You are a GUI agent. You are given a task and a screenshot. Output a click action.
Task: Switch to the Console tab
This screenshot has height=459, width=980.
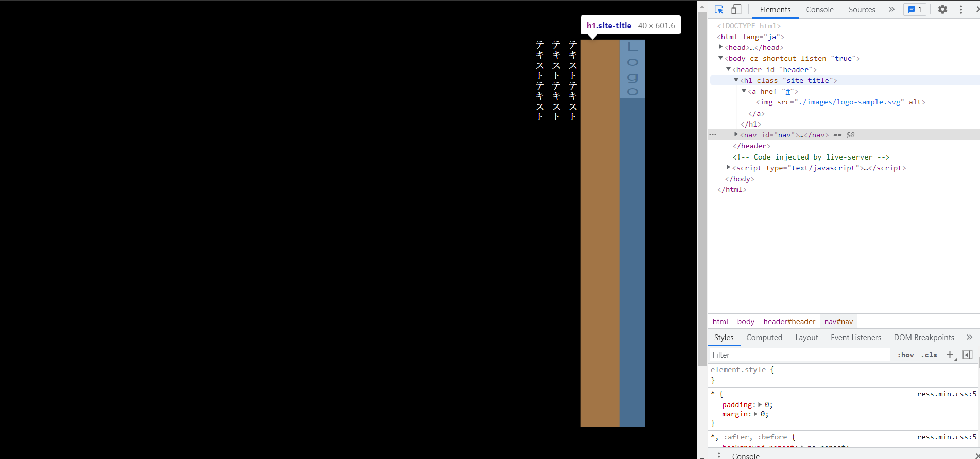tap(819, 9)
